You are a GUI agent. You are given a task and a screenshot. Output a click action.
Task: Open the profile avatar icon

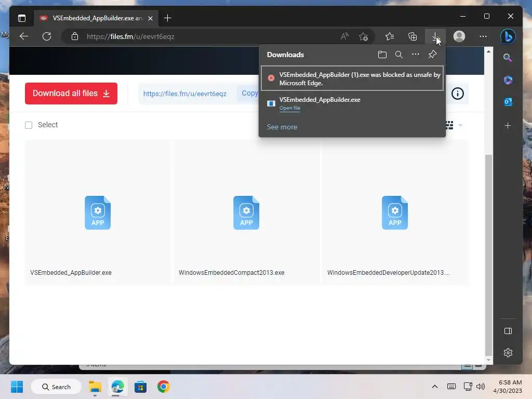[459, 36]
